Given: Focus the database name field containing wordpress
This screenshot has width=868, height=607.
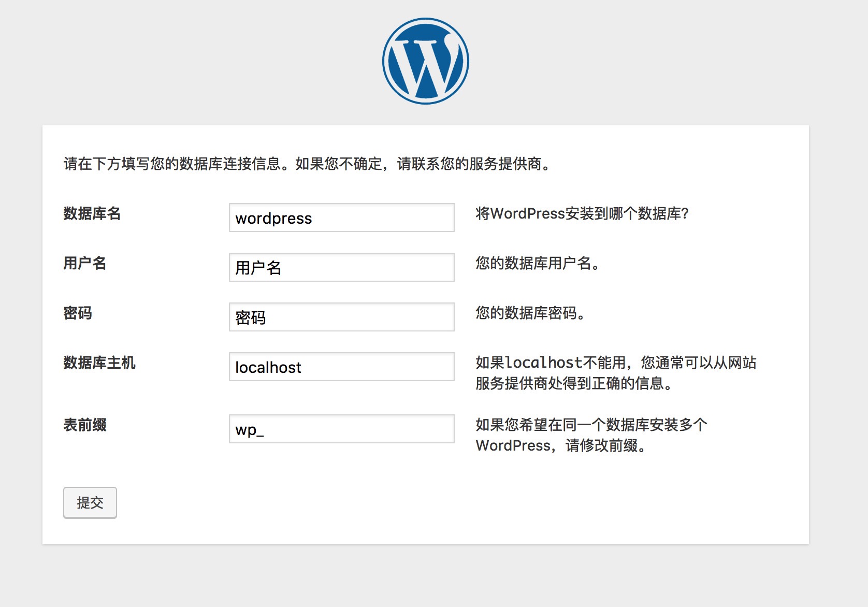Looking at the screenshot, I should click(x=342, y=218).
